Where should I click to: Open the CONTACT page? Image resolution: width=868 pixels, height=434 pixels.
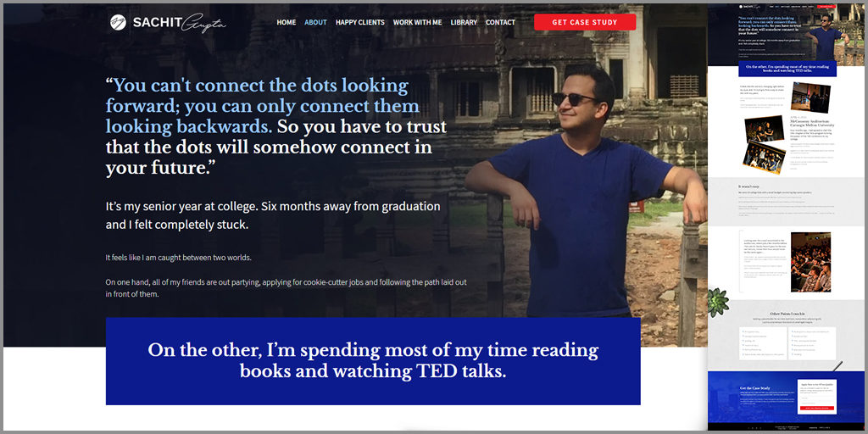point(500,23)
